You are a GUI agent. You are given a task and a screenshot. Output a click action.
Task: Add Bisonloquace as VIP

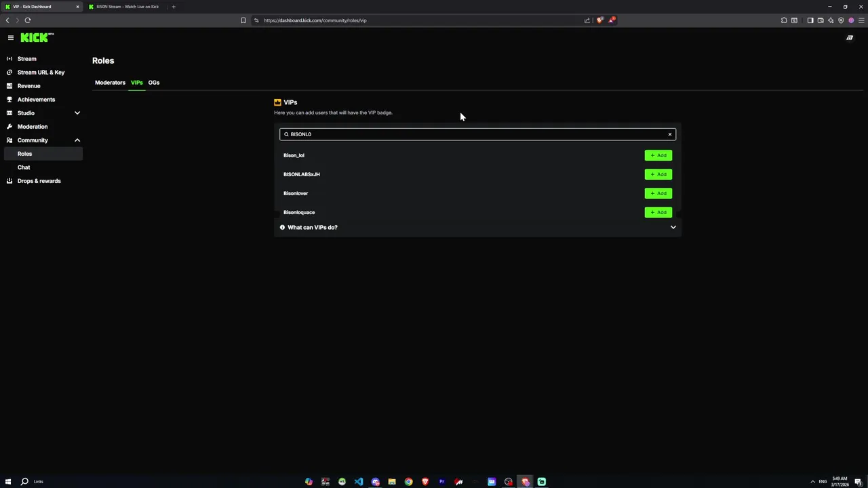coord(658,212)
